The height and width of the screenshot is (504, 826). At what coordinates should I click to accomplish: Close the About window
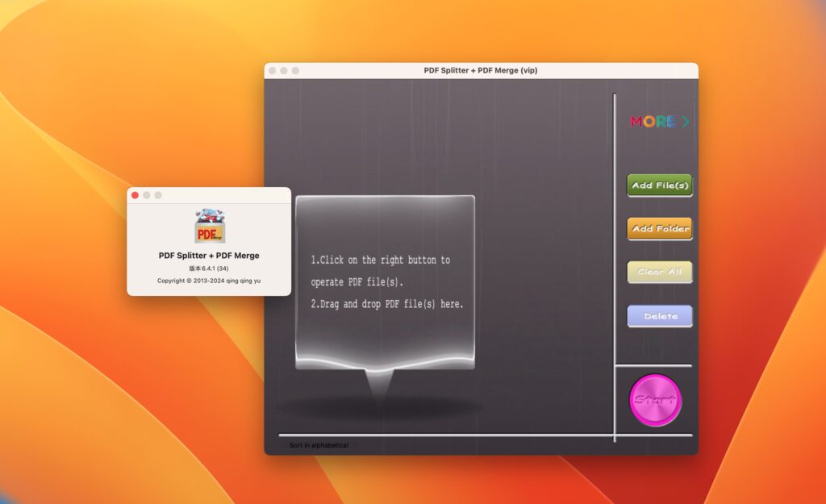pyautogui.click(x=134, y=195)
